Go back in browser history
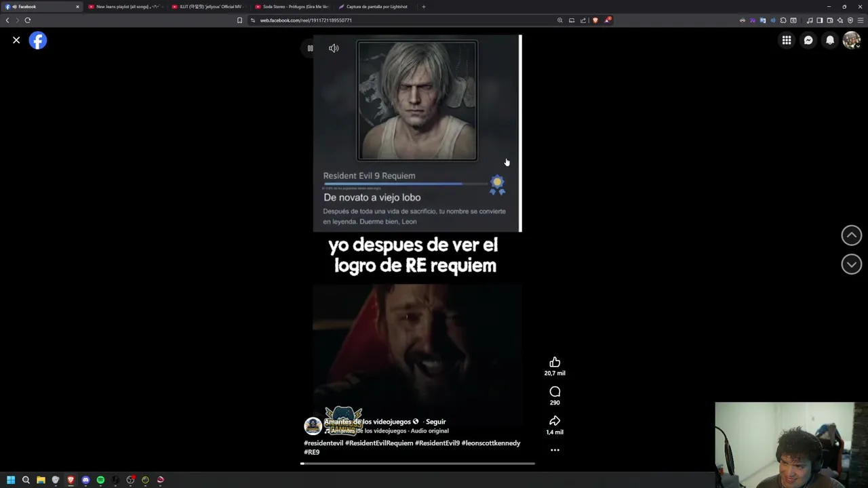Screen dimensions: 868x488 pos(7,20)
